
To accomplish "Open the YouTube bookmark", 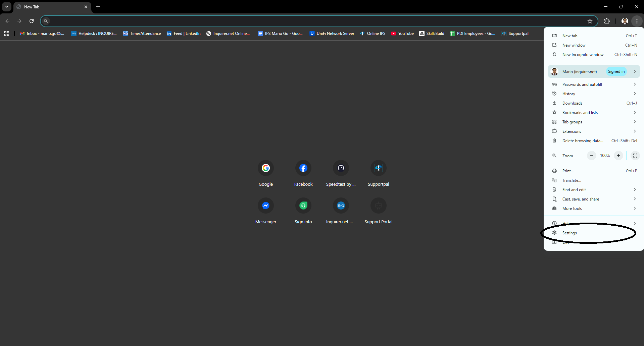I will coord(402,34).
